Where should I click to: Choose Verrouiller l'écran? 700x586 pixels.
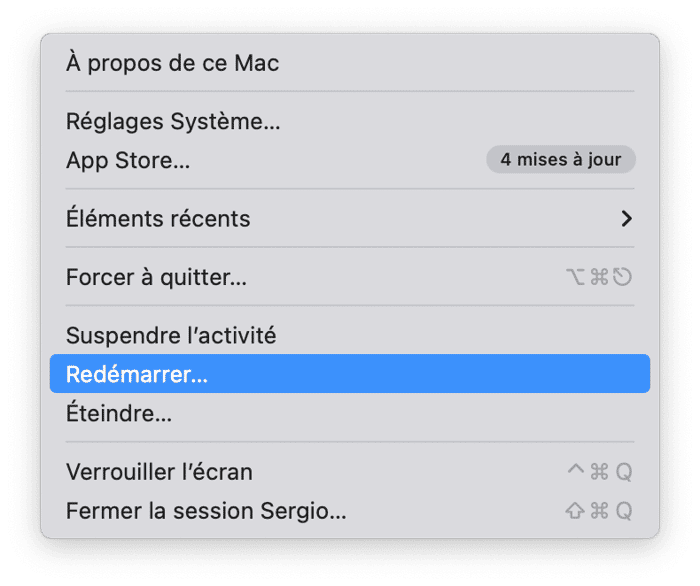[x=159, y=471]
